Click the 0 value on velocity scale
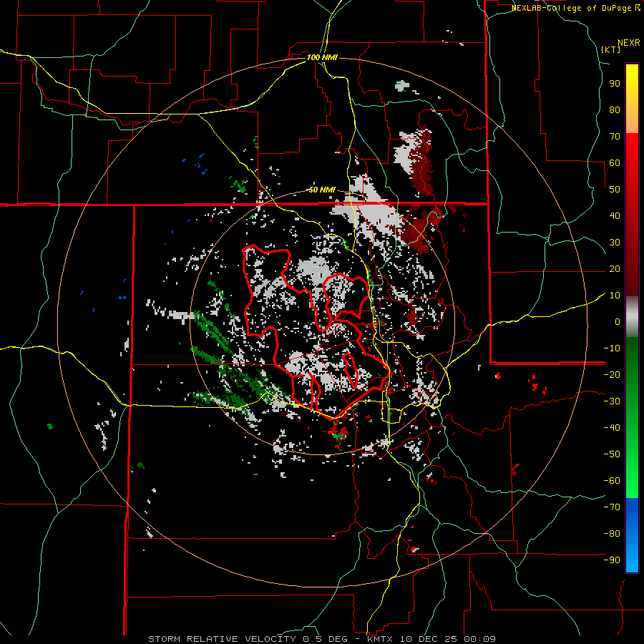The width and height of the screenshot is (644, 644). (618, 321)
